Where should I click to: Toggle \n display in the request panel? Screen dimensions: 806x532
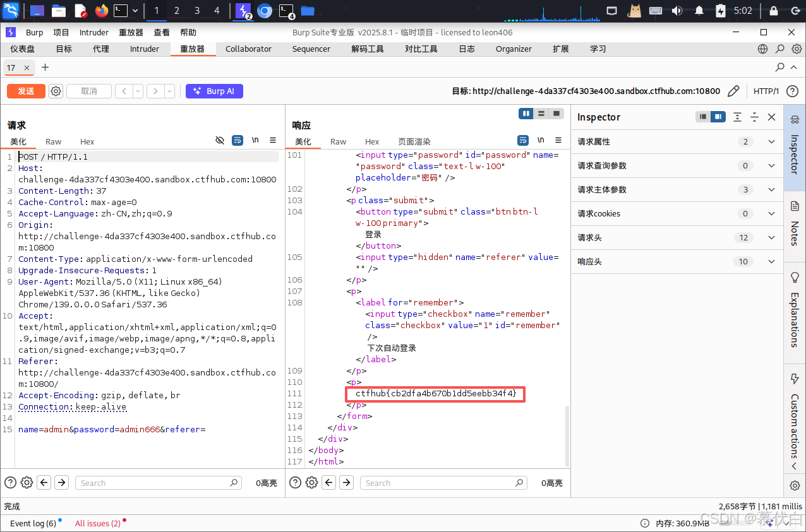256,140
